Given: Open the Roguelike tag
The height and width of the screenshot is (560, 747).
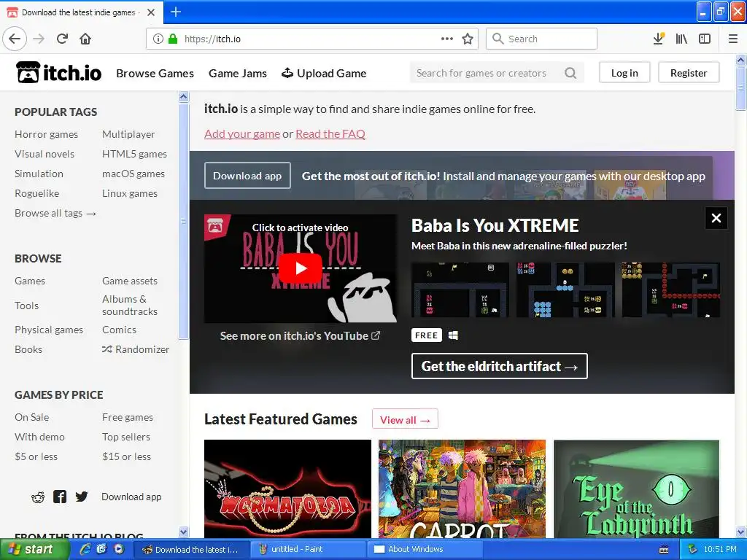Looking at the screenshot, I should pos(36,193).
